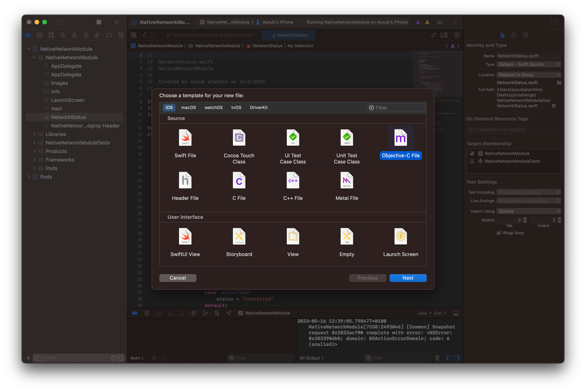Stop the running app
Viewport: 586px width, 392px height.
(x=99, y=22)
